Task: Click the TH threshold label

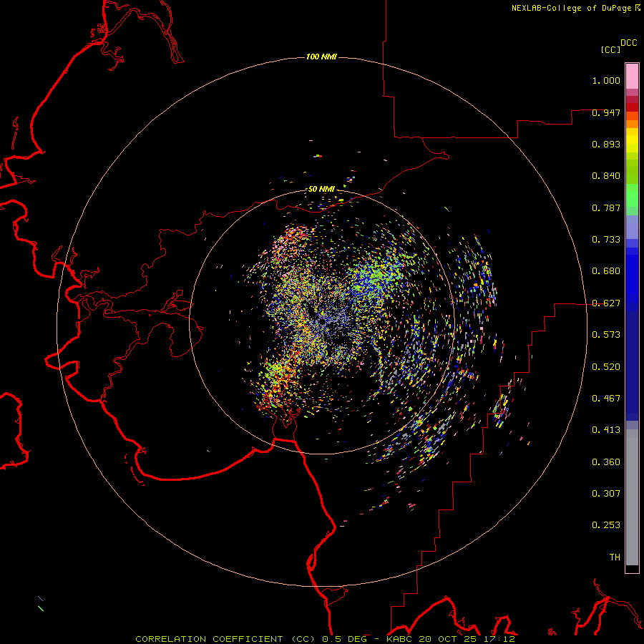Action: tap(615, 557)
